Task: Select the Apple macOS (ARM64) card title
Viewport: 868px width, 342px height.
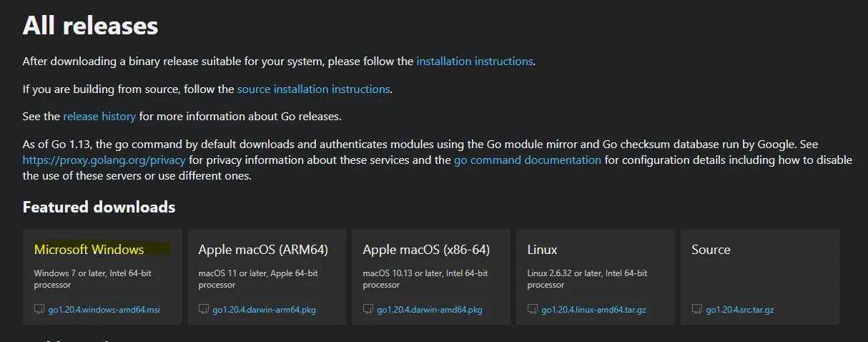Action: (x=262, y=250)
